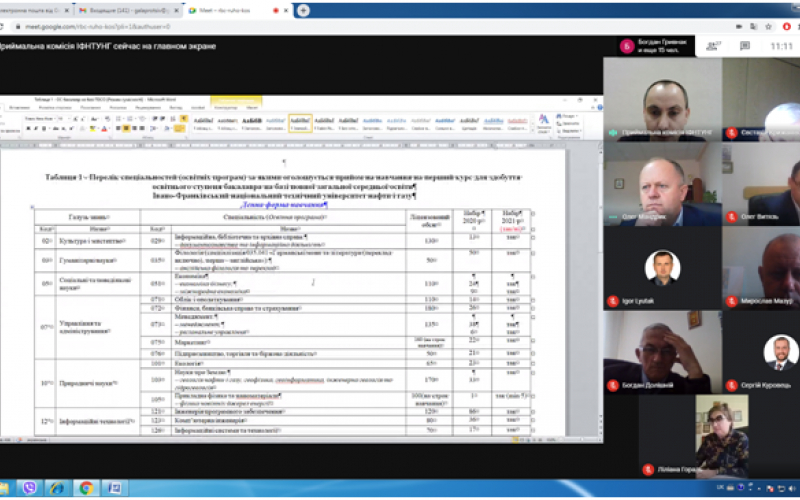Click the camera indicator icon in address bar
The height and width of the screenshot is (500, 800).
tap(739, 27)
